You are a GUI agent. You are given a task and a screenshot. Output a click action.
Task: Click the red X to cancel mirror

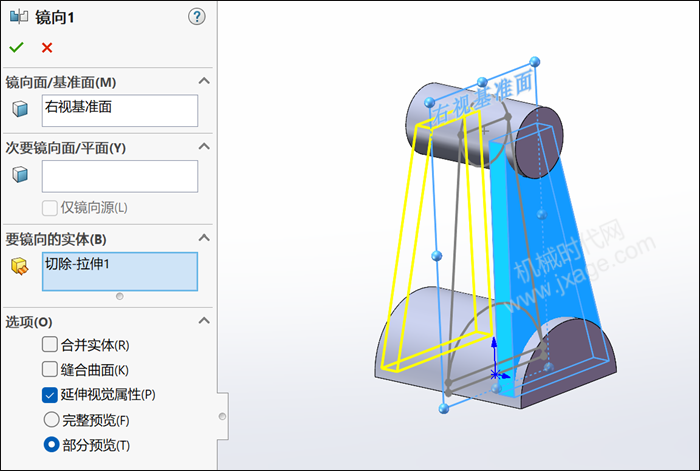pos(47,47)
